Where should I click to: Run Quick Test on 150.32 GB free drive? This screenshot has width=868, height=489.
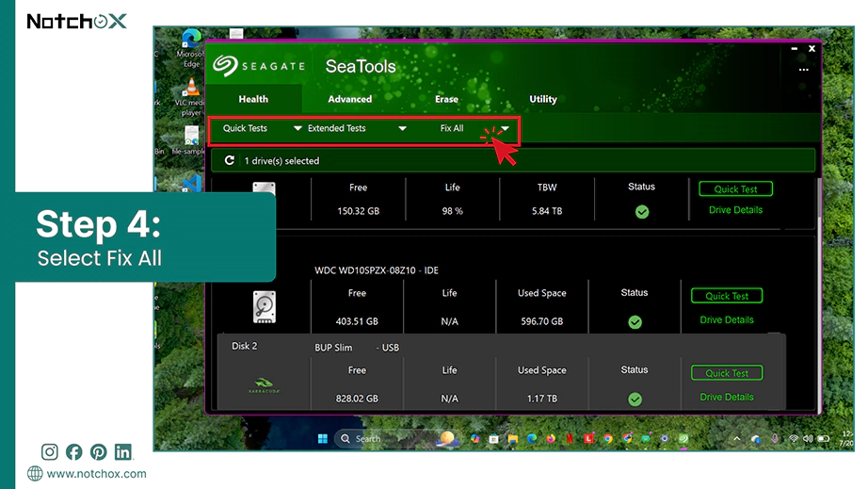pos(735,188)
